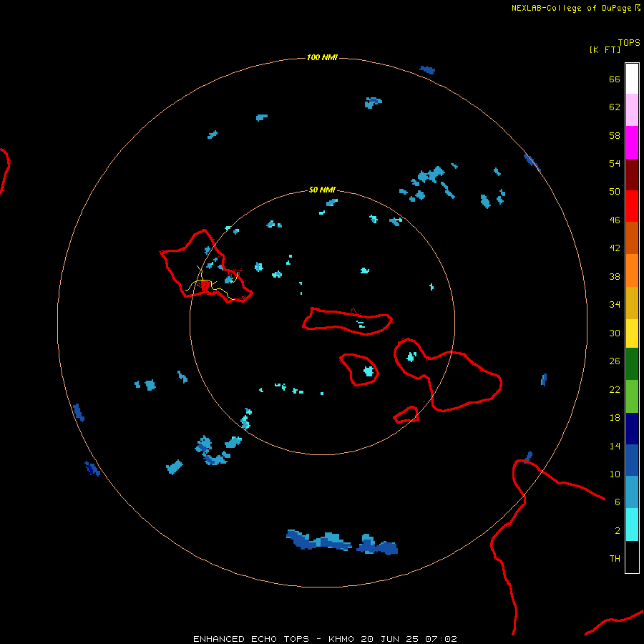This screenshot has height=644, width=644.
Task: Click the legend value 2
Action: pyautogui.click(x=618, y=531)
